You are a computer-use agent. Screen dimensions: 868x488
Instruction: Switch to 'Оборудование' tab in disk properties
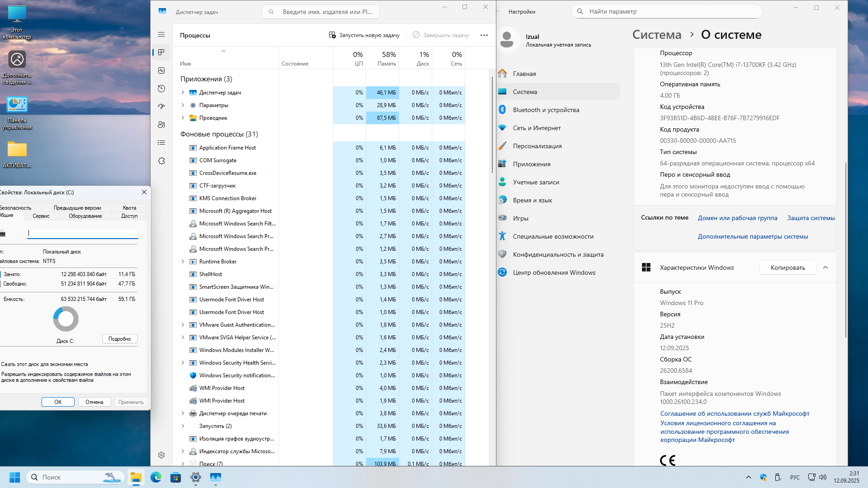[x=85, y=216]
